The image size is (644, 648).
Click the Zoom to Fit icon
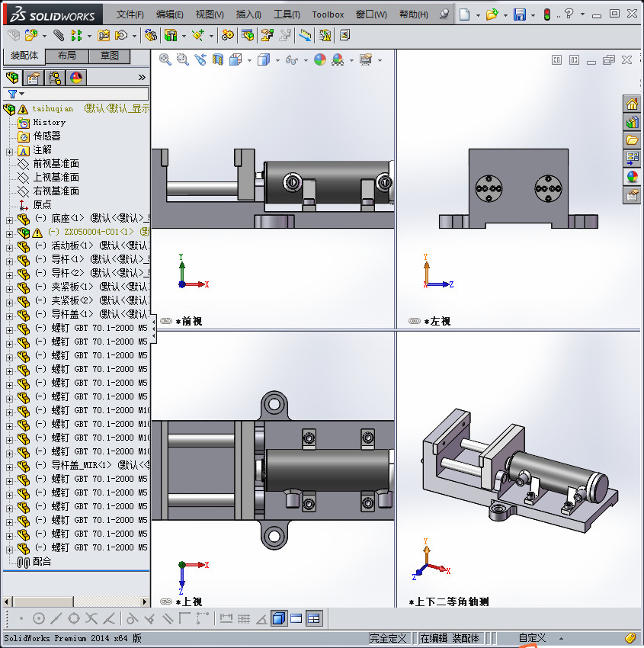click(165, 60)
